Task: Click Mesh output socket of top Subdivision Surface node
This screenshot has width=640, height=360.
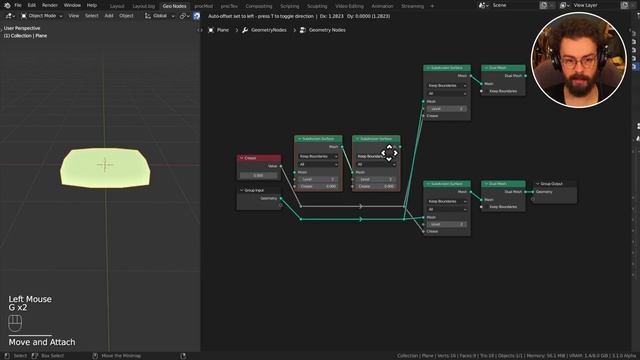Action: point(471,76)
